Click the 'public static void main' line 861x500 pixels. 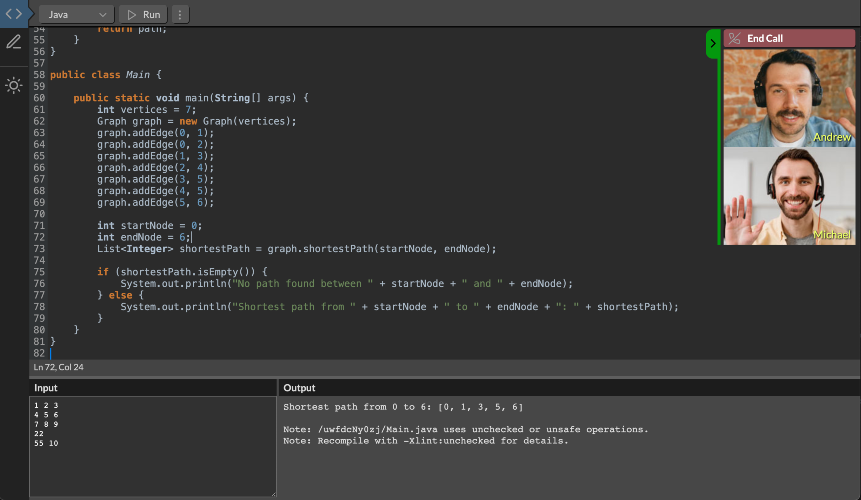pos(191,98)
